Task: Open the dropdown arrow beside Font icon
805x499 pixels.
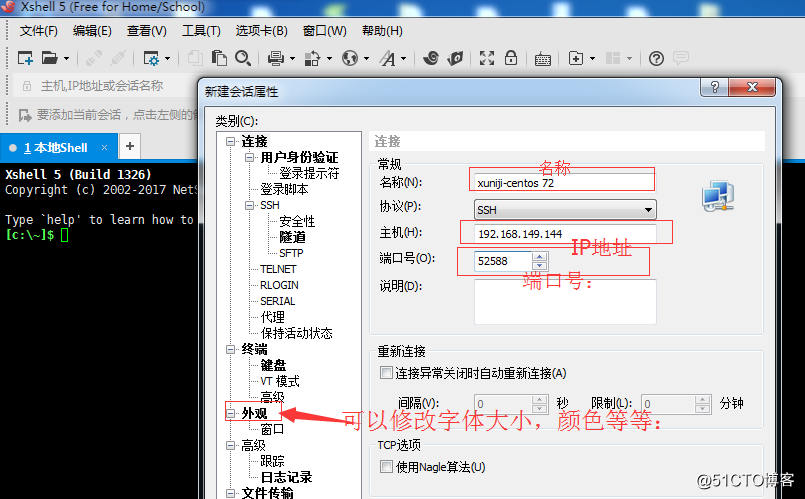Action: pyautogui.click(x=404, y=59)
